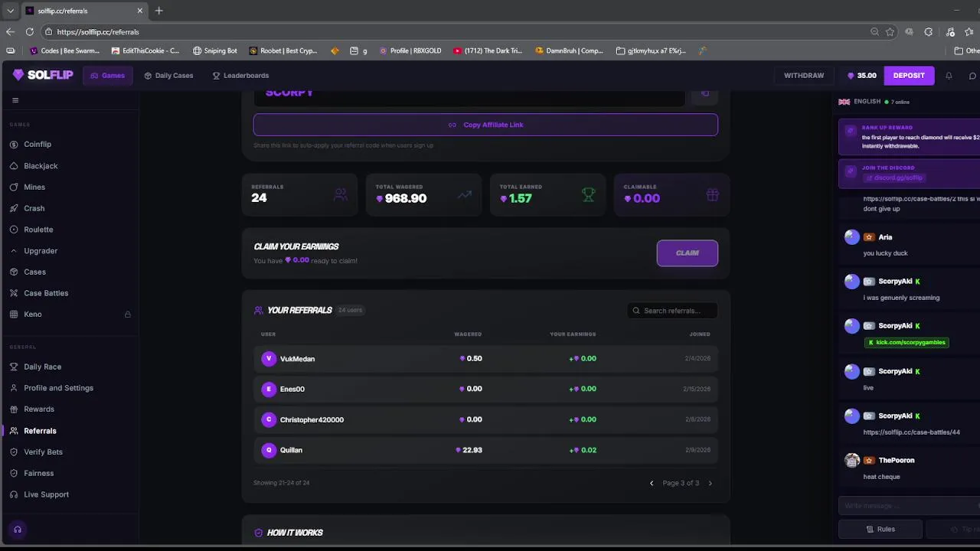Reload the browser page
This screenshot has height=551, width=980.
(29, 32)
